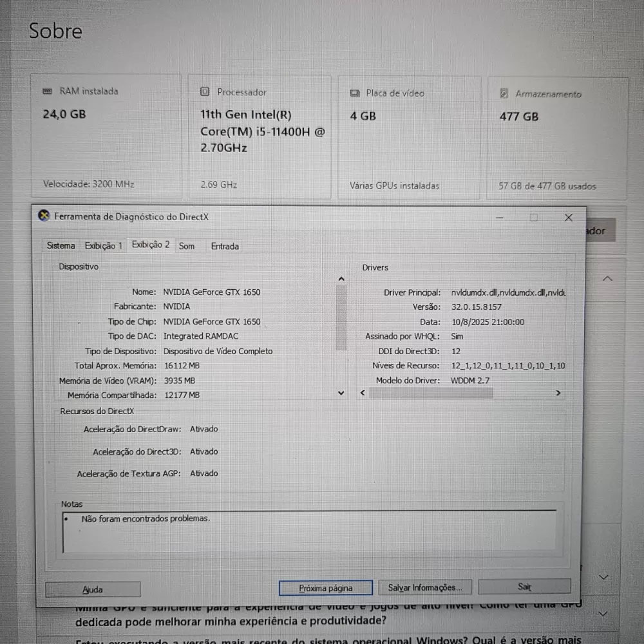Screen dimensions: 644x644
Task: Click the Processador icon in the card
Action: (205, 92)
